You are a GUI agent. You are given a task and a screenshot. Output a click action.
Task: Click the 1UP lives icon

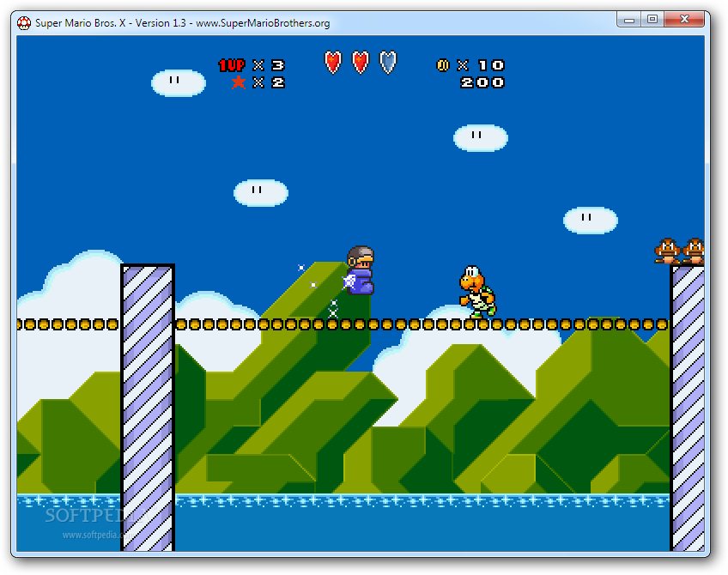tap(232, 65)
